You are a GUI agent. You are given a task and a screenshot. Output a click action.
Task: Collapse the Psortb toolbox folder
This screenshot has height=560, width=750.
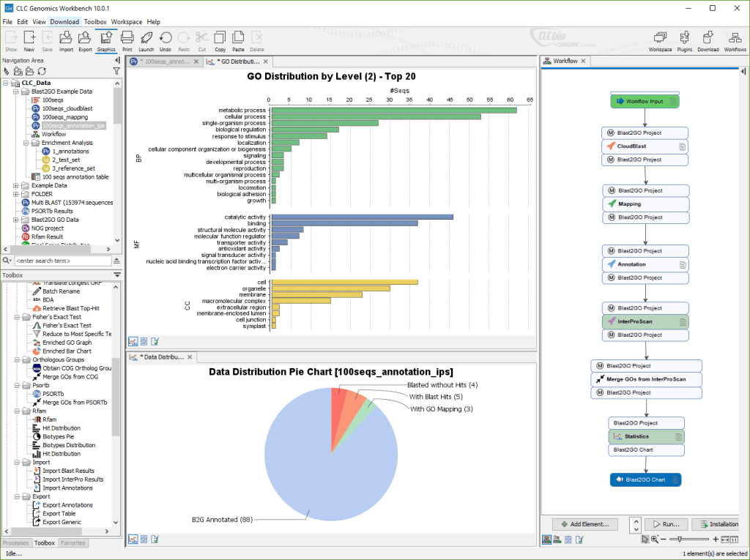pos(17,385)
